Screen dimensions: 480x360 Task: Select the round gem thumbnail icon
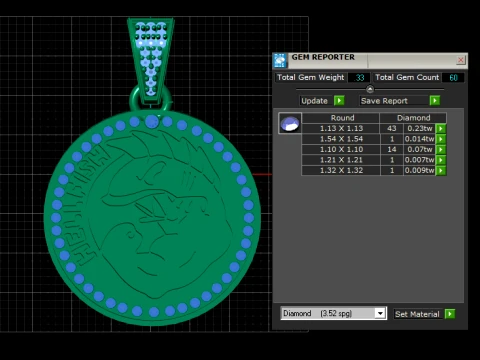point(290,123)
